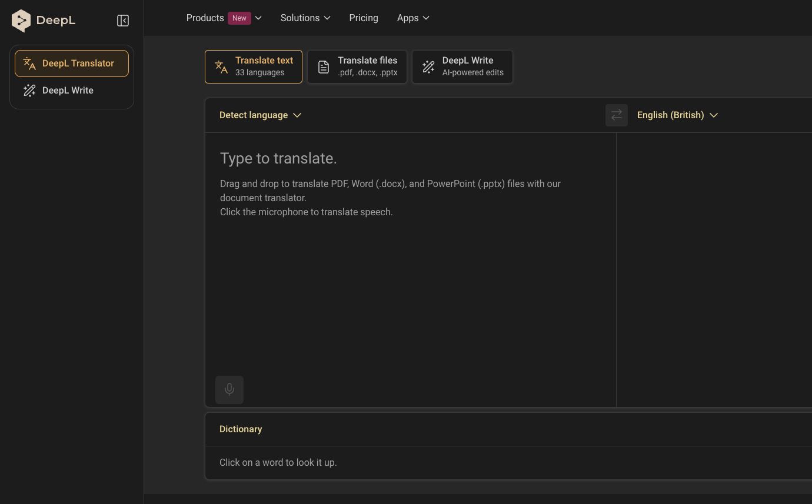
Task: Open DeepL Translator in the sidebar
Action: [x=72, y=64]
